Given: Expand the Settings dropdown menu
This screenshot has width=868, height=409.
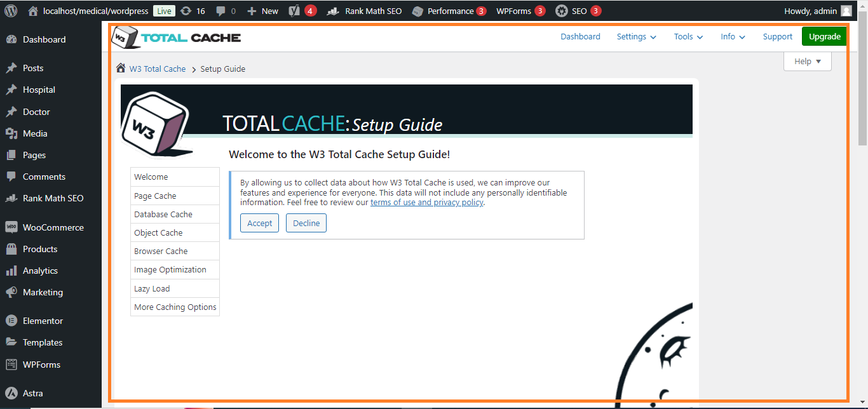Looking at the screenshot, I should pos(636,37).
